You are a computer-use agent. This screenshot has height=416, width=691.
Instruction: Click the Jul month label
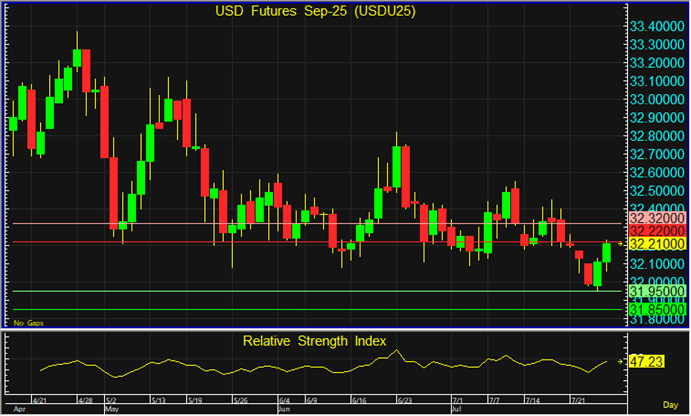457,409
